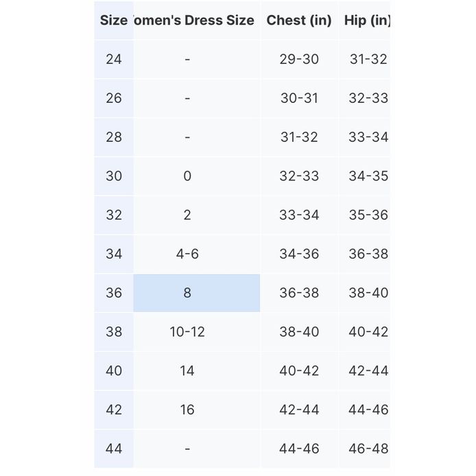Screen dimensions: 476x476
Task: Select size 24 row label
Action: [x=114, y=59]
